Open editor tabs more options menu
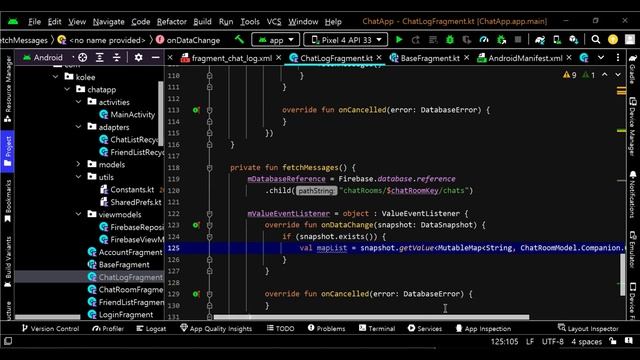This screenshot has height=360, width=640. (618, 58)
